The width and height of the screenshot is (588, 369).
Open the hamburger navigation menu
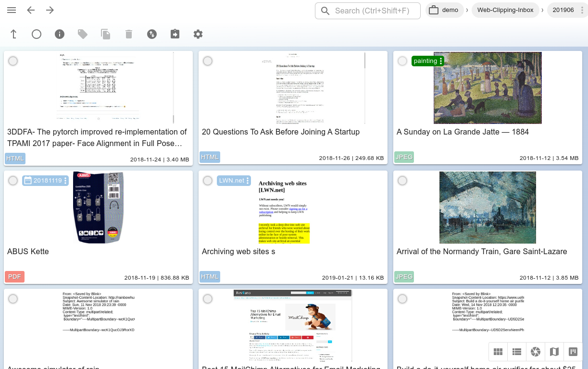pos(12,10)
